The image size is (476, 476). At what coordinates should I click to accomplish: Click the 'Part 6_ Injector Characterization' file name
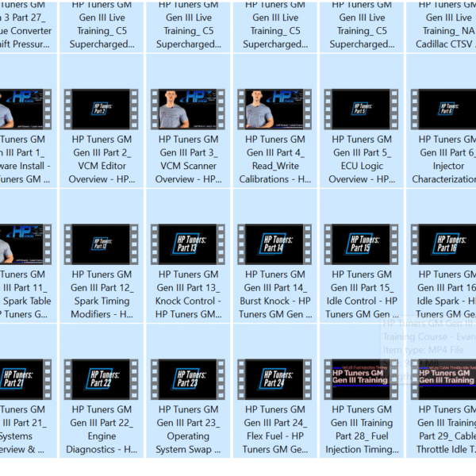coord(444,159)
